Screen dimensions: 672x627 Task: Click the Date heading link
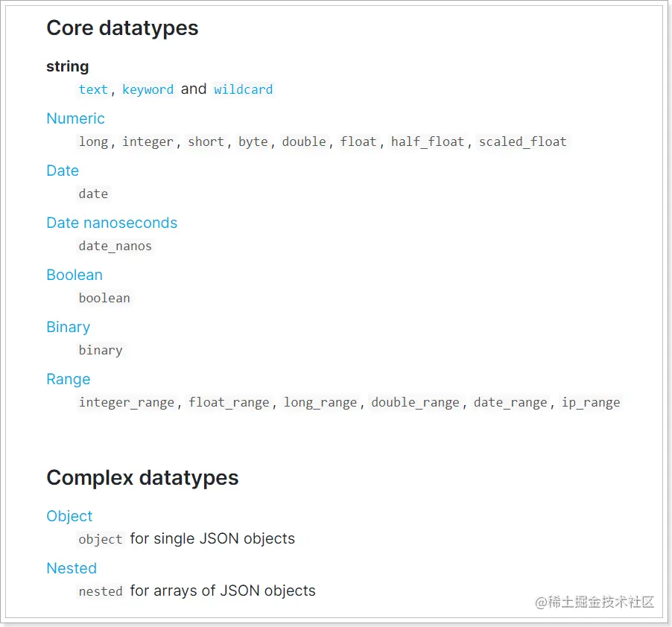coord(63,171)
